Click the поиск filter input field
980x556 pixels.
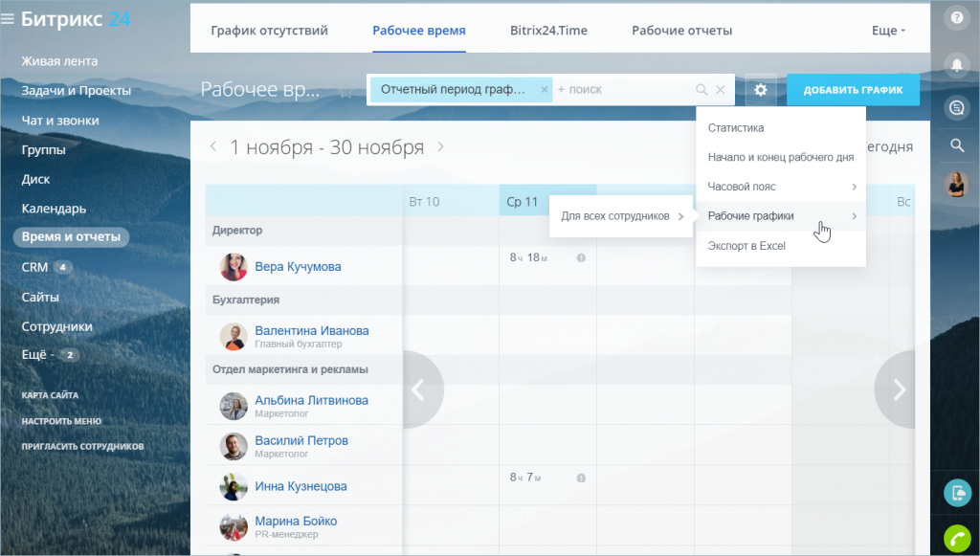623,90
